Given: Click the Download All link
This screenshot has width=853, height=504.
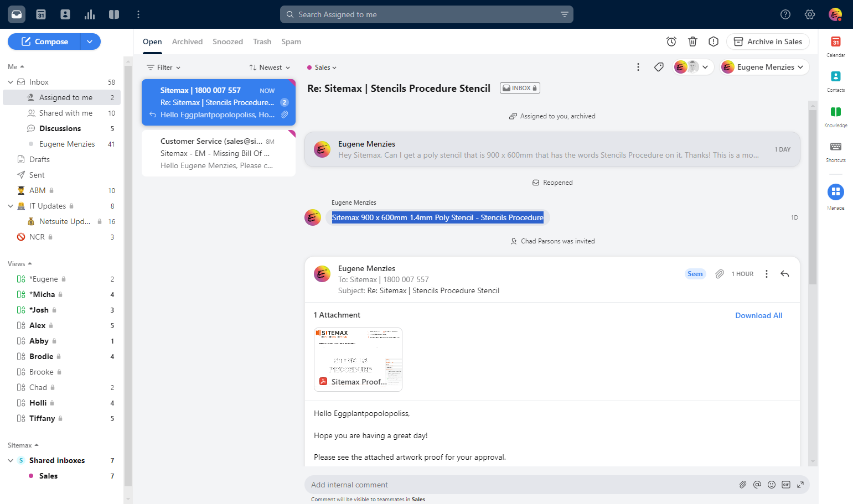Looking at the screenshot, I should point(759,315).
